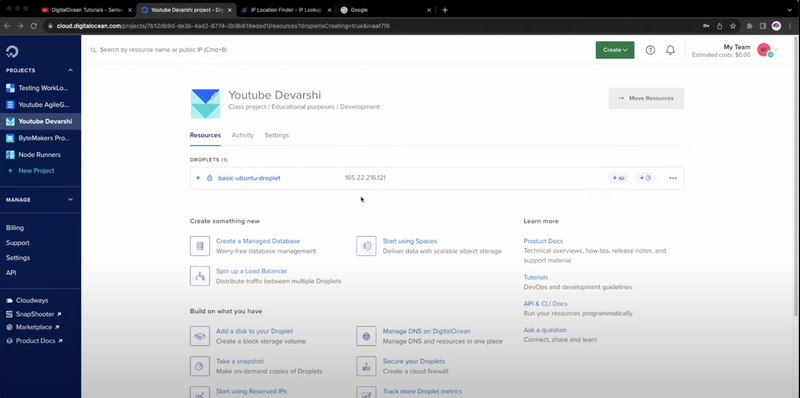Image resolution: width=800 pixels, height=398 pixels.
Task: Click the Manage DNS on DigitalOcean icon
Action: [366, 336]
